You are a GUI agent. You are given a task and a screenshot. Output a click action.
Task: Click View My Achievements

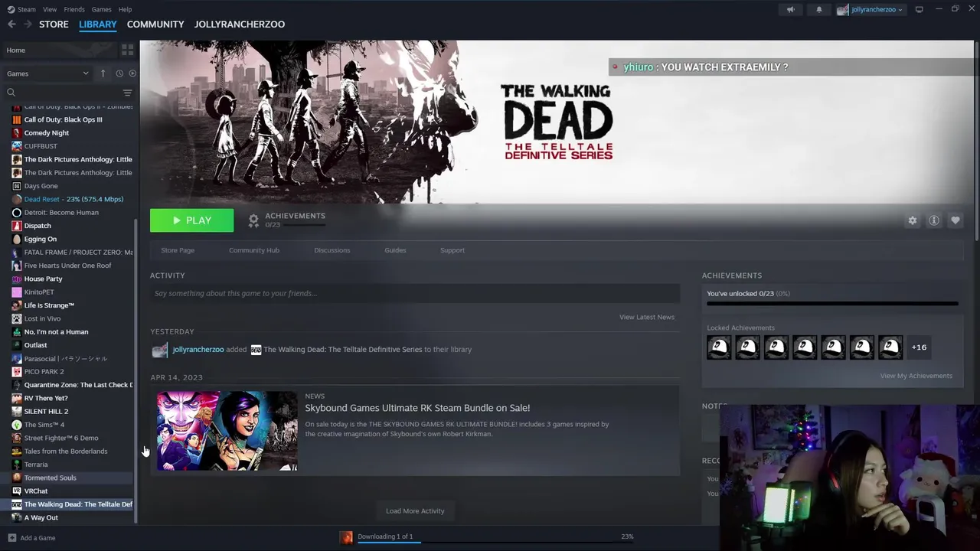pyautogui.click(x=916, y=376)
